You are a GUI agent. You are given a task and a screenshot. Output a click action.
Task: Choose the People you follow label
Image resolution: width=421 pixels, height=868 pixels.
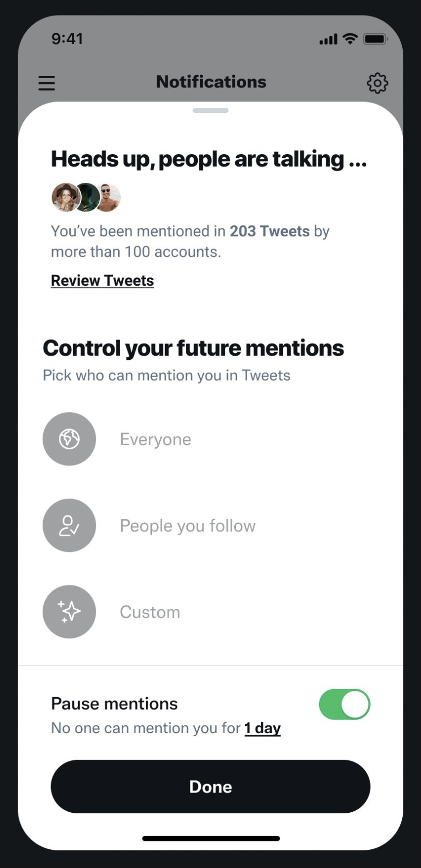(188, 526)
